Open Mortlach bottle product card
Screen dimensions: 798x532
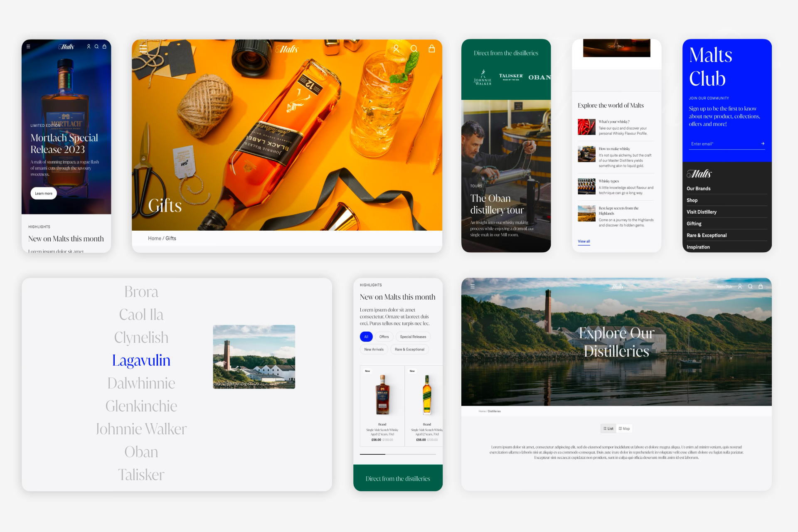pos(382,406)
